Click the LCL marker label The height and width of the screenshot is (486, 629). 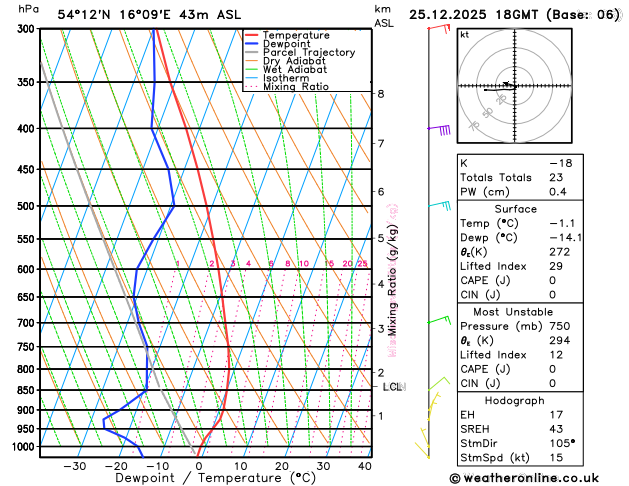click(x=392, y=387)
